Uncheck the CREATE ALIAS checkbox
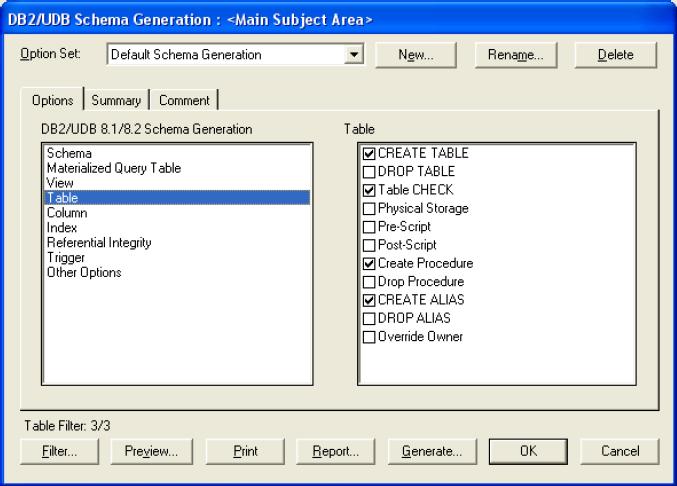This screenshot has height=486, width=677. pyautogui.click(x=369, y=300)
